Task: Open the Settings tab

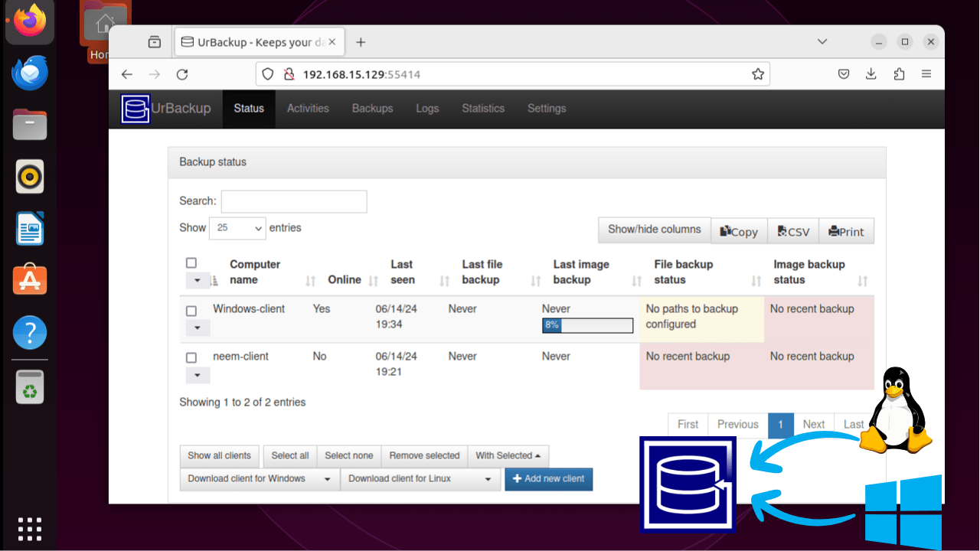Action: [546, 109]
